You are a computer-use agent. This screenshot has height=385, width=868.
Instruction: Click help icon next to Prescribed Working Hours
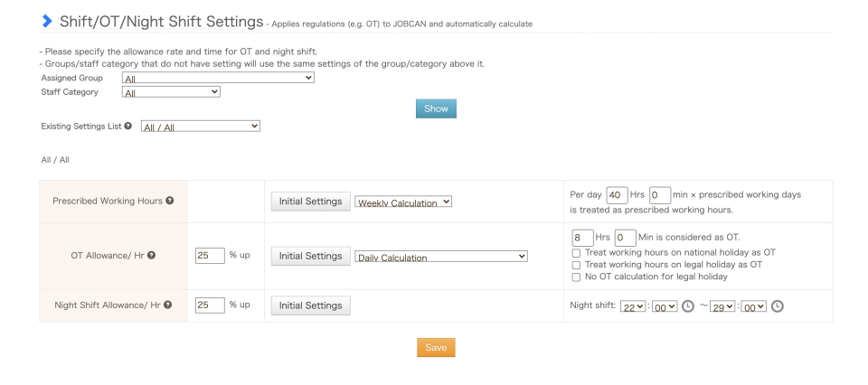tap(170, 201)
